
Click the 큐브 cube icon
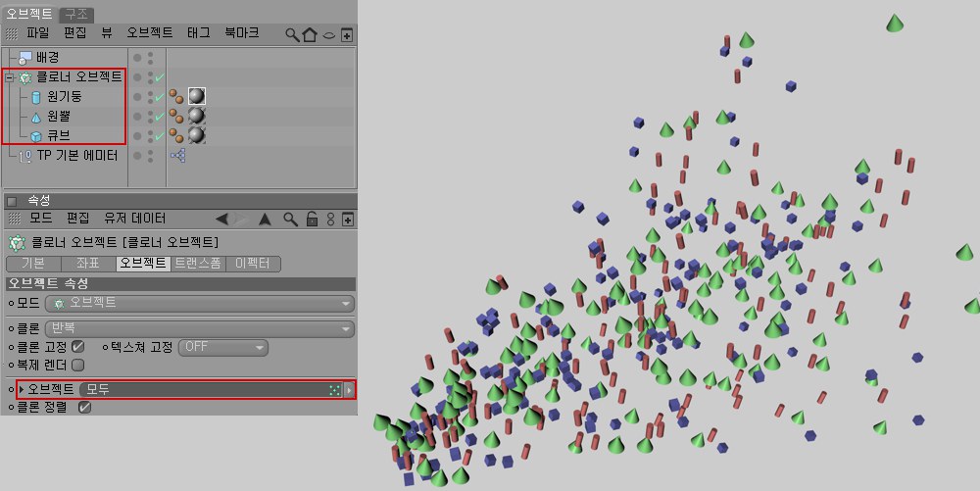coord(36,136)
